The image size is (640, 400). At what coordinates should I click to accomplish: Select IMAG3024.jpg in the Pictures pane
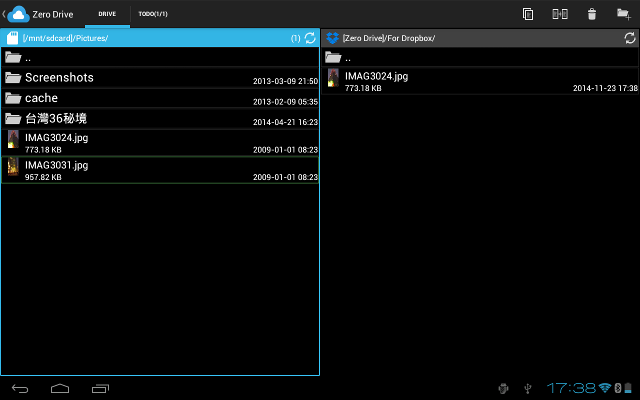point(160,142)
